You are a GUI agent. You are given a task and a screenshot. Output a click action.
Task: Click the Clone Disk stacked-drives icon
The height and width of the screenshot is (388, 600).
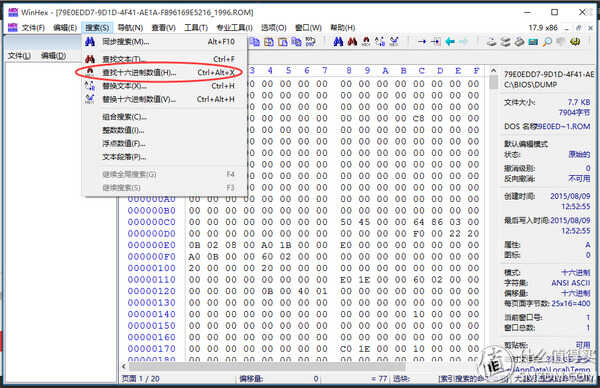(x=505, y=42)
